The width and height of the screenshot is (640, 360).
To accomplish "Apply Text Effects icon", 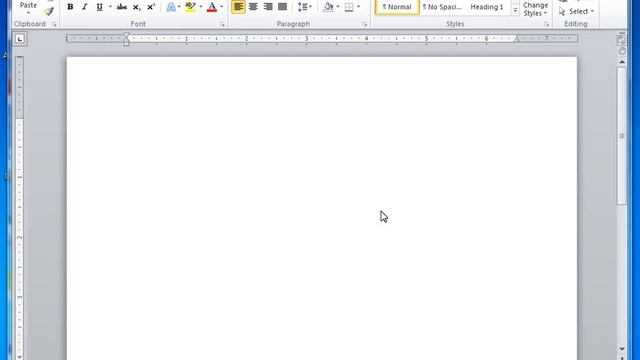I will click(171, 7).
